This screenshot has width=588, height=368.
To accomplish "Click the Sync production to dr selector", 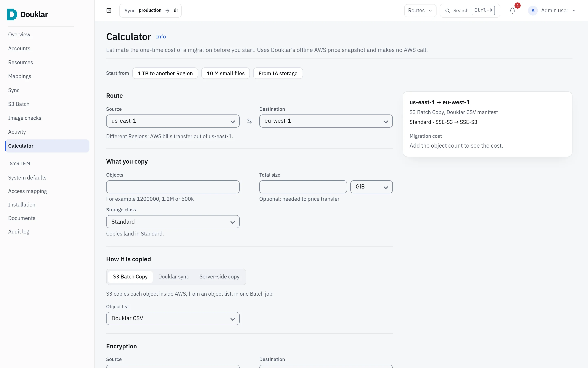I will (x=150, y=10).
